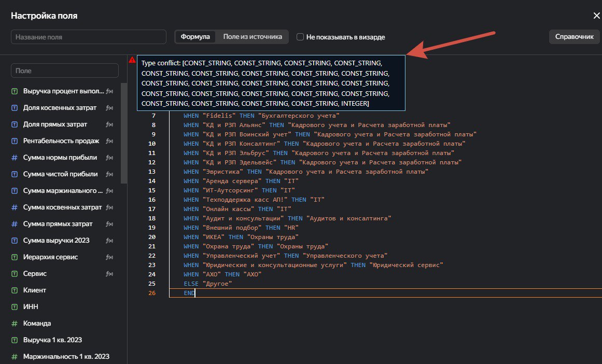Click formula icon next to Рентабельность продаж
The height and width of the screenshot is (364, 602).
[109, 141]
